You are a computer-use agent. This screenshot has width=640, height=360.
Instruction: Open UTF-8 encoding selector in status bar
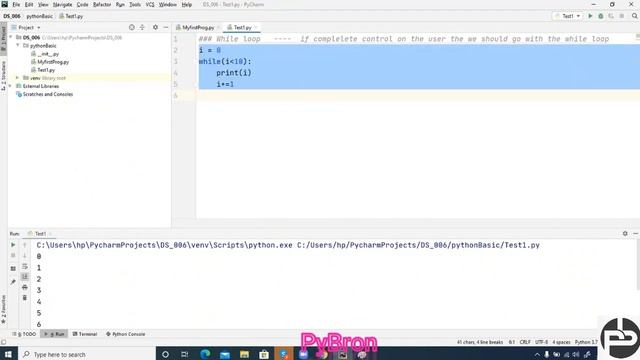(x=541, y=342)
